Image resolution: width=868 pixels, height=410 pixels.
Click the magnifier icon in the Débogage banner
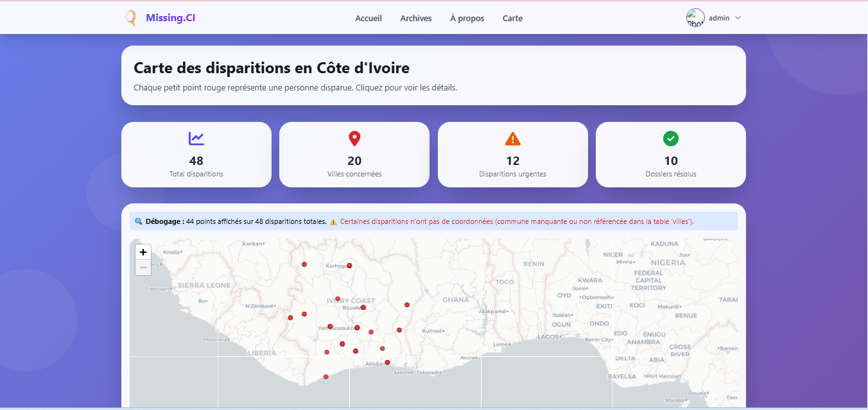coord(139,221)
